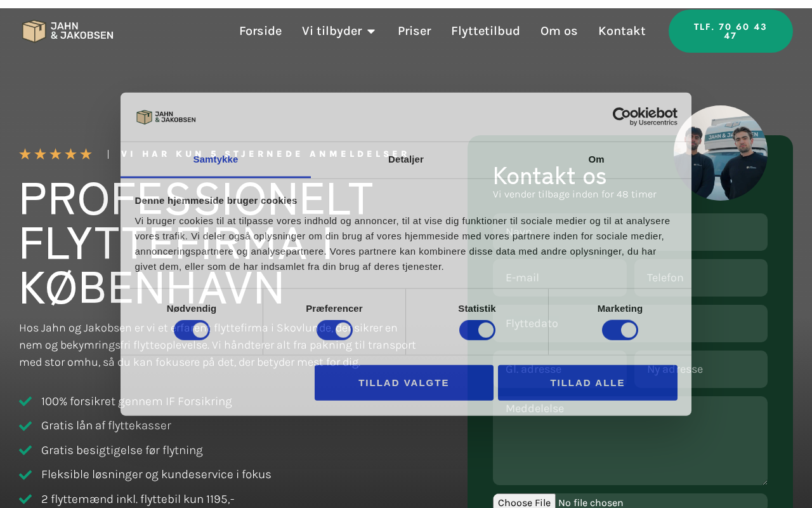Disable the Statistik cookie switch
The image size is (812, 508).
point(477,330)
